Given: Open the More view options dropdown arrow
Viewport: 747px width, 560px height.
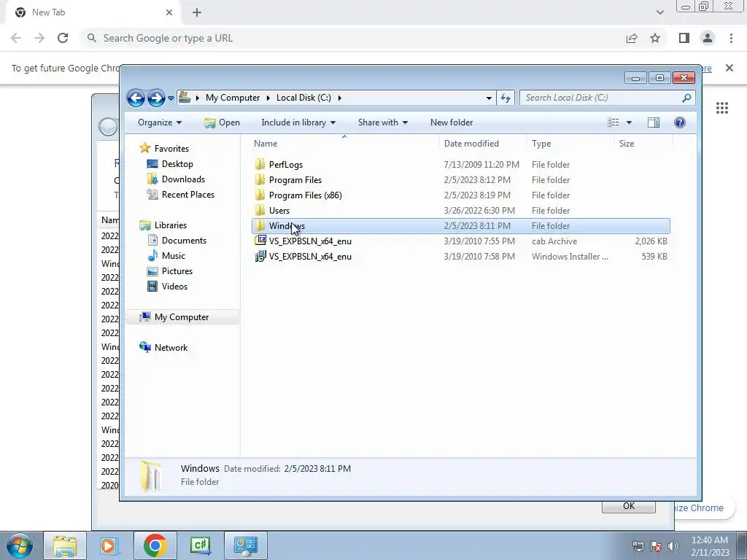Looking at the screenshot, I should [x=629, y=122].
